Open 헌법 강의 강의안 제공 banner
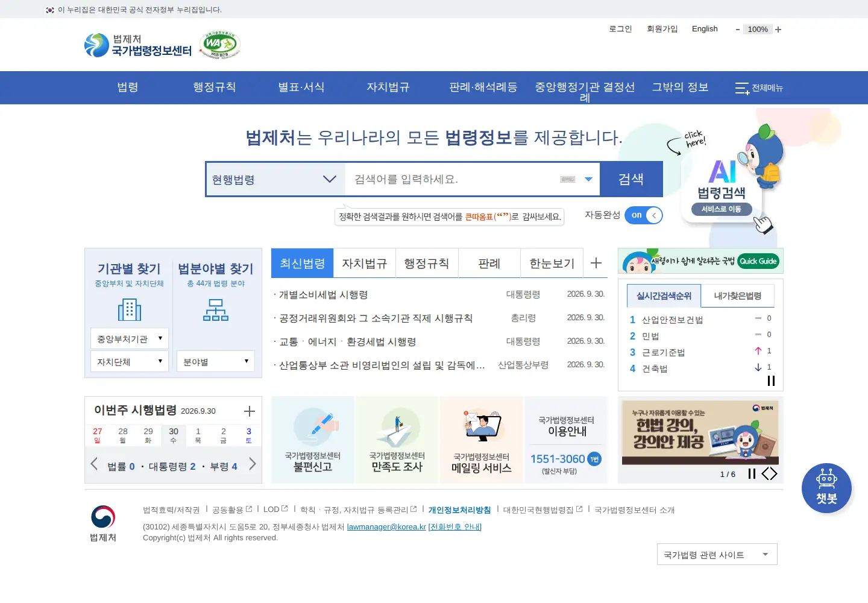The height and width of the screenshot is (603, 868). click(700, 432)
